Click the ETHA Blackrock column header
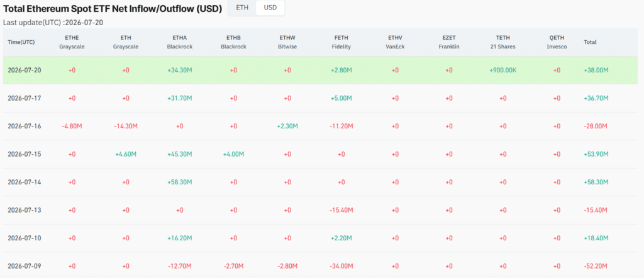 179,42
